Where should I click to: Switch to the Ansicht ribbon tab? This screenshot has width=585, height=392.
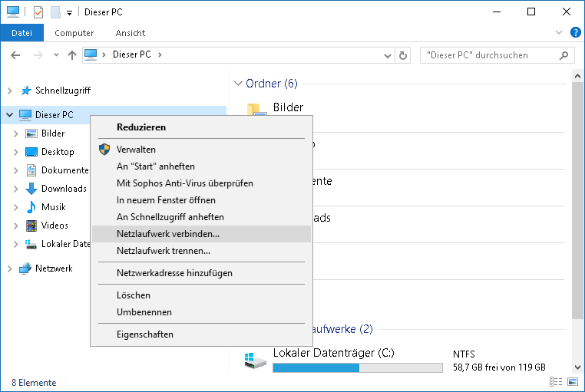[x=131, y=33]
